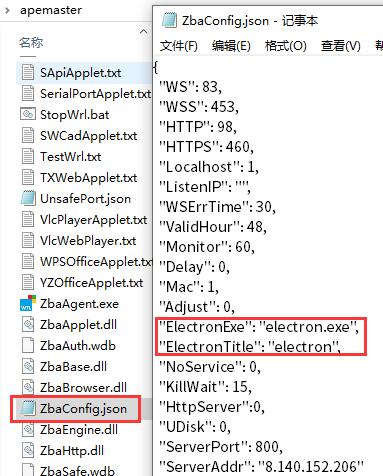Click the StopWrl.bat batch file icon

coord(28,115)
